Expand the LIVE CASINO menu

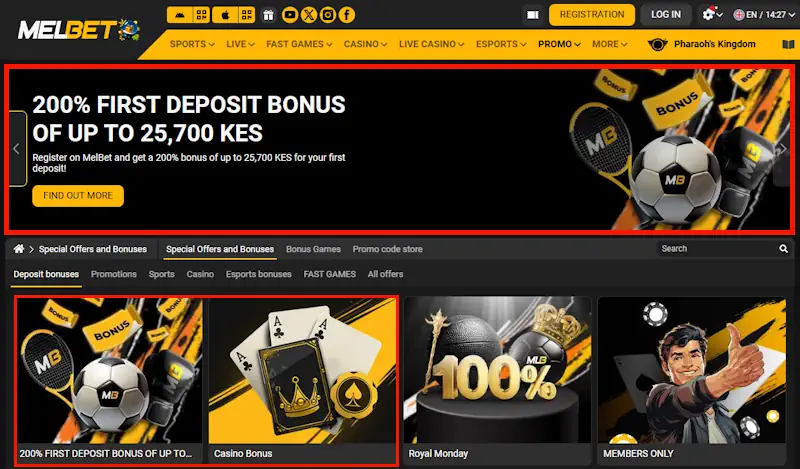point(431,44)
